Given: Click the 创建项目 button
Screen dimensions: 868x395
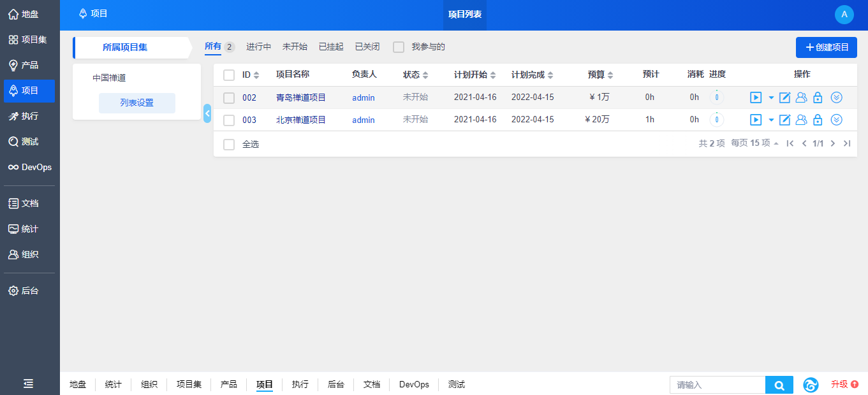Looking at the screenshot, I should (x=826, y=47).
